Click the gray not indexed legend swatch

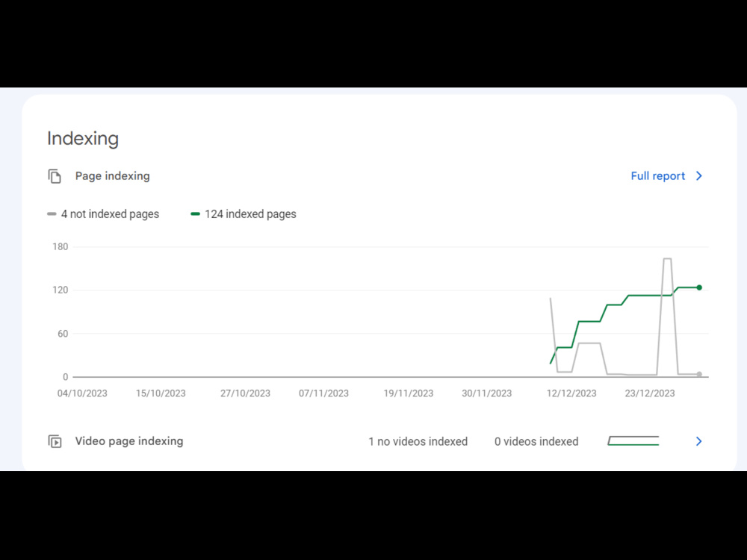(52, 214)
